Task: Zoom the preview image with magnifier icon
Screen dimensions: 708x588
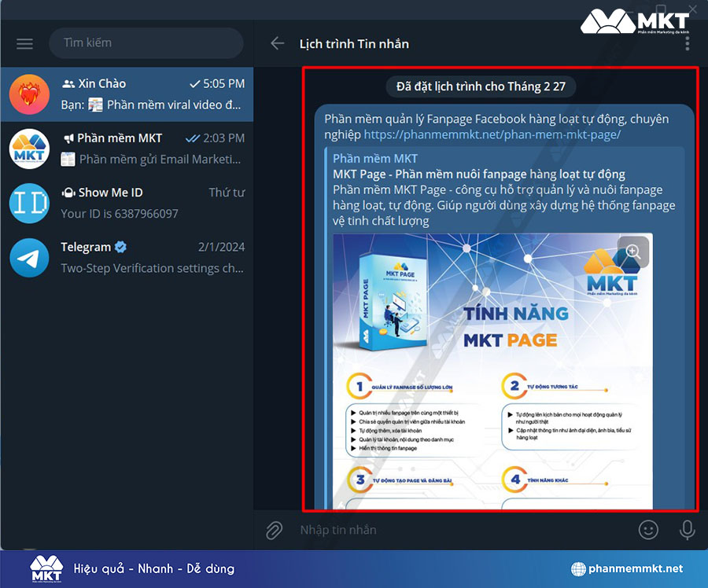Action: (633, 252)
